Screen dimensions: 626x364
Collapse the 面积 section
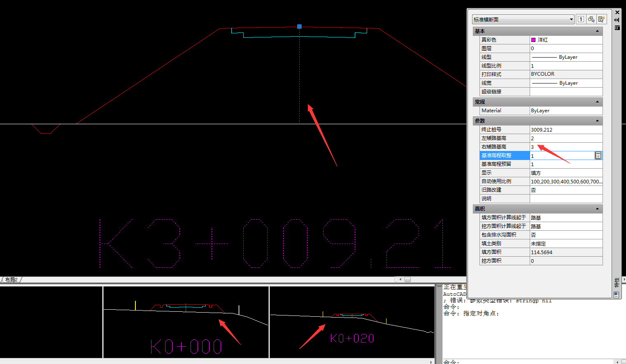(x=597, y=209)
